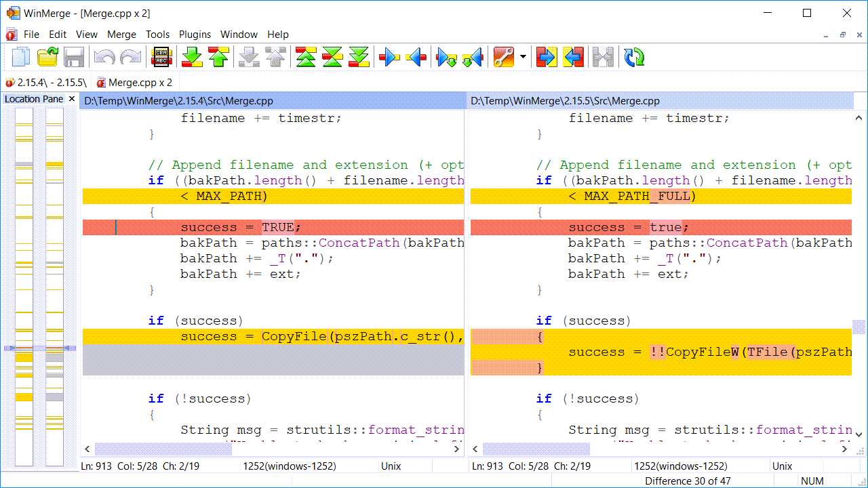Click the right bar in the Location Pane
The image size is (868, 488).
[54, 287]
